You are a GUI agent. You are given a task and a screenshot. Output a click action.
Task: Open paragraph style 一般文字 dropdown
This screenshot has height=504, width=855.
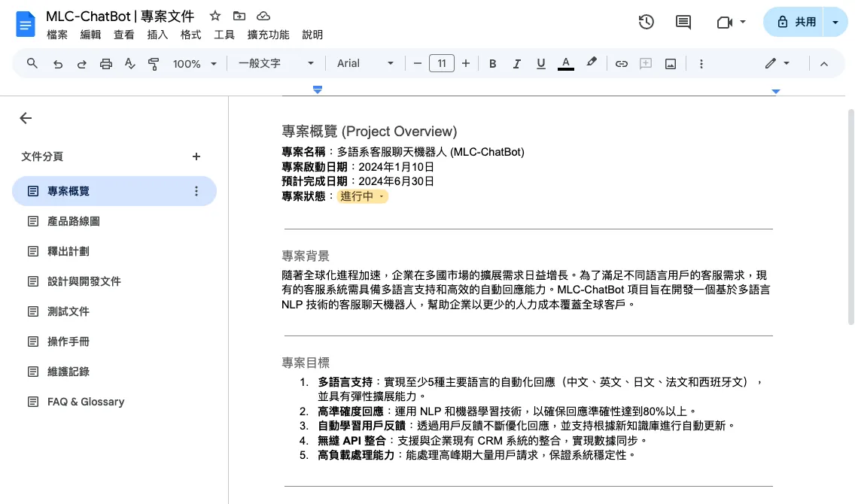pos(276,64)
